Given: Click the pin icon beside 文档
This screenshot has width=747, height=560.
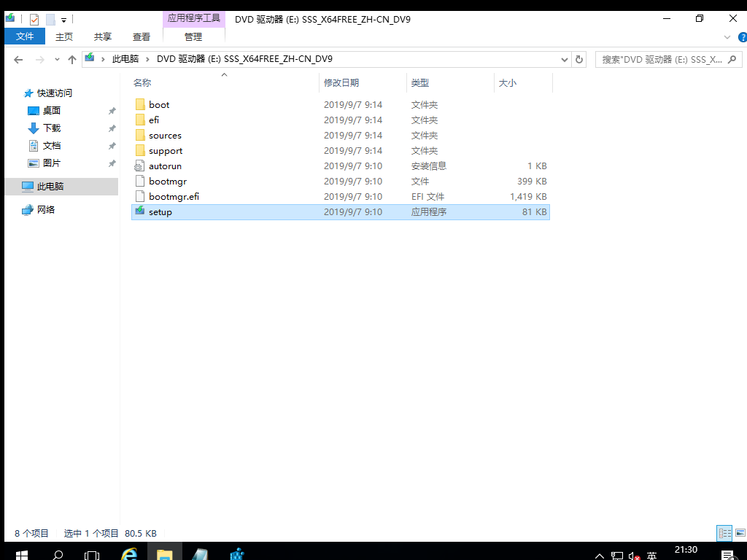Looking at the screenshot, I should pyautogui.click(x=112, y=146).
